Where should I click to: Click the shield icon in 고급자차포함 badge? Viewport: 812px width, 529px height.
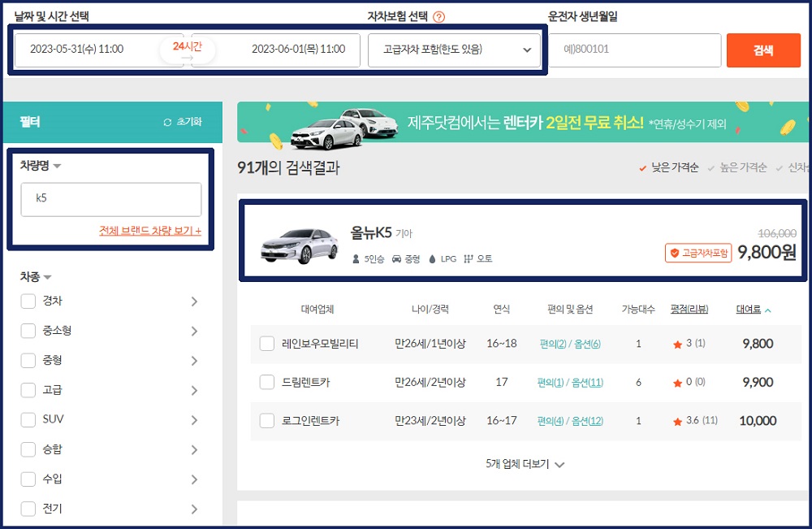click(x=674, y=253)
